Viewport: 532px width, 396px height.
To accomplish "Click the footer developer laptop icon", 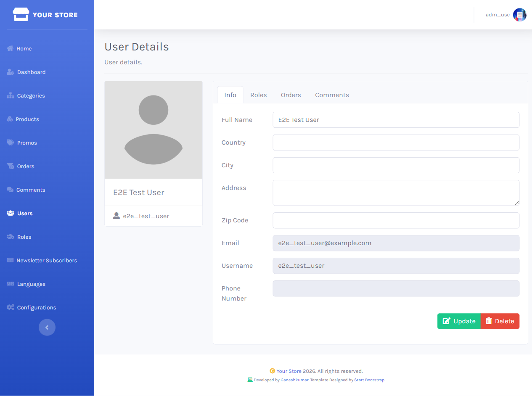I will pyautogui.click(x=250, y=379).
